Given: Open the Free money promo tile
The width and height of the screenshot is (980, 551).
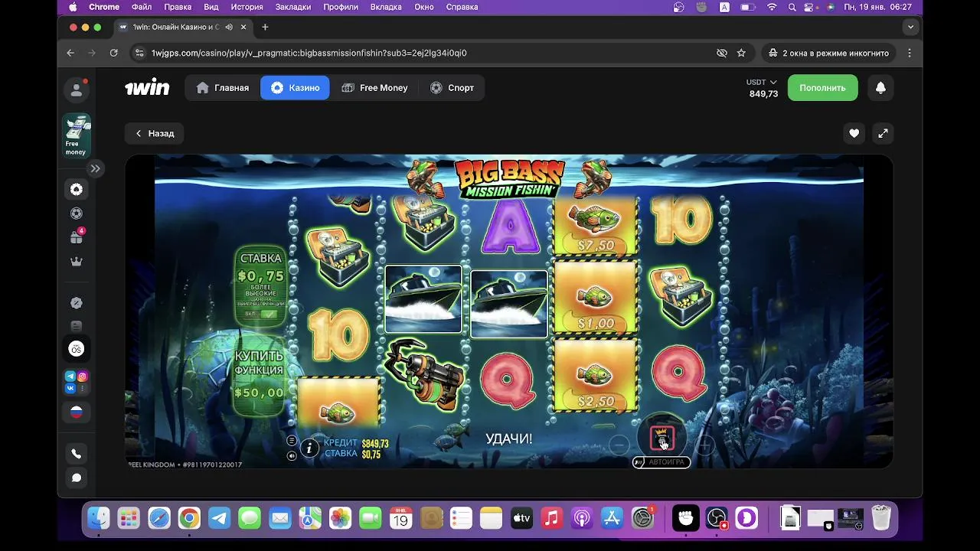Looking at the screenshot, I should coord(77,136).
